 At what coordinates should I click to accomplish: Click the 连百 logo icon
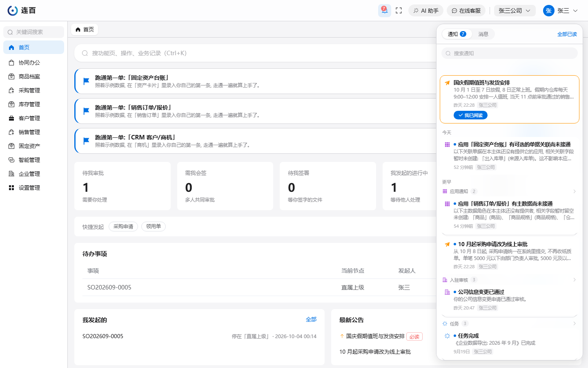[x=13, y=11]
